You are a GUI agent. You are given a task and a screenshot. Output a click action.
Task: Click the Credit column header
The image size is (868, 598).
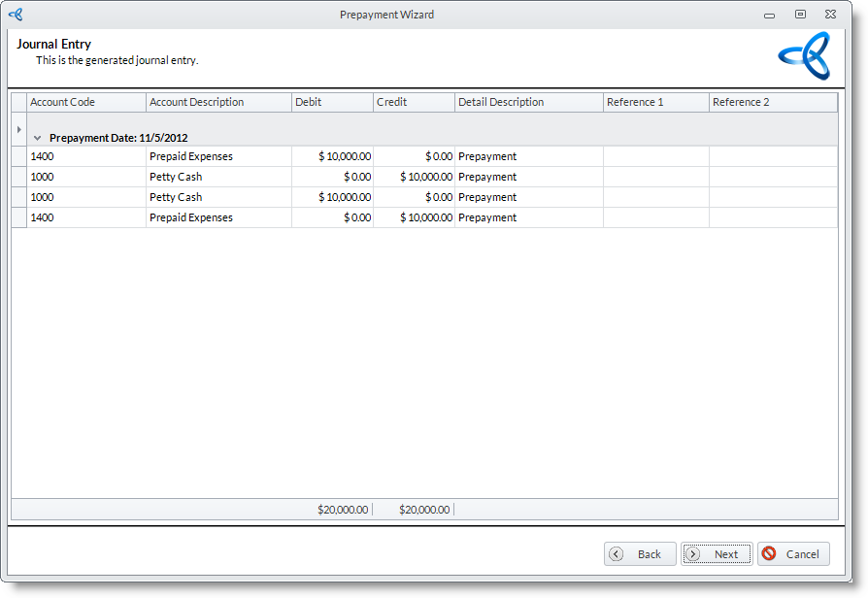414,102
